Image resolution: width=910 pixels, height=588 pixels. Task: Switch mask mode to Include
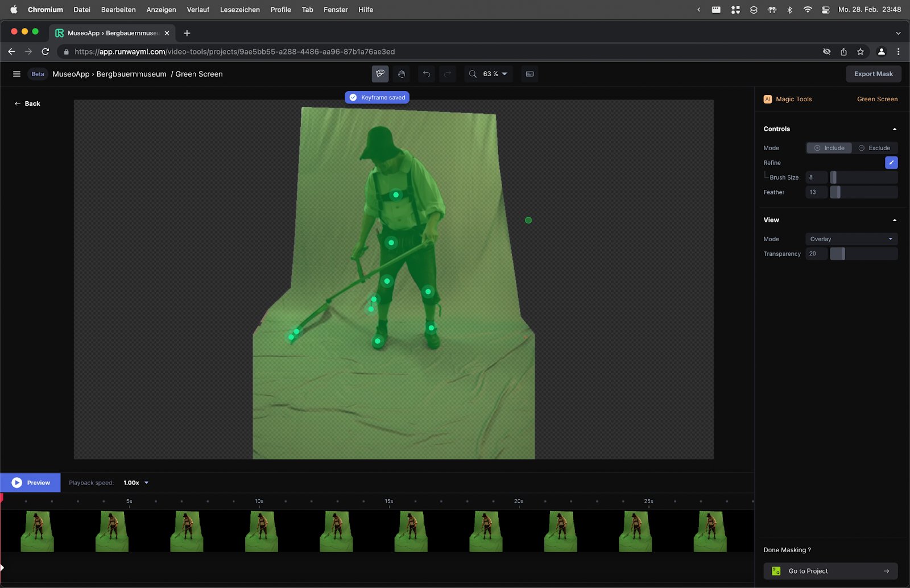click(x=829, y=148)
